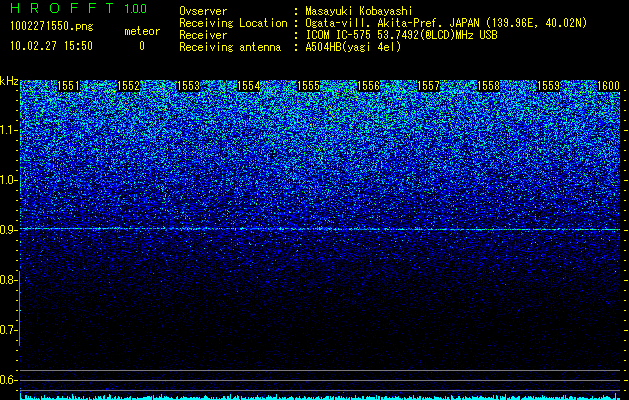
Task: Click the Receiving antenna label
Action: (230, 47)
